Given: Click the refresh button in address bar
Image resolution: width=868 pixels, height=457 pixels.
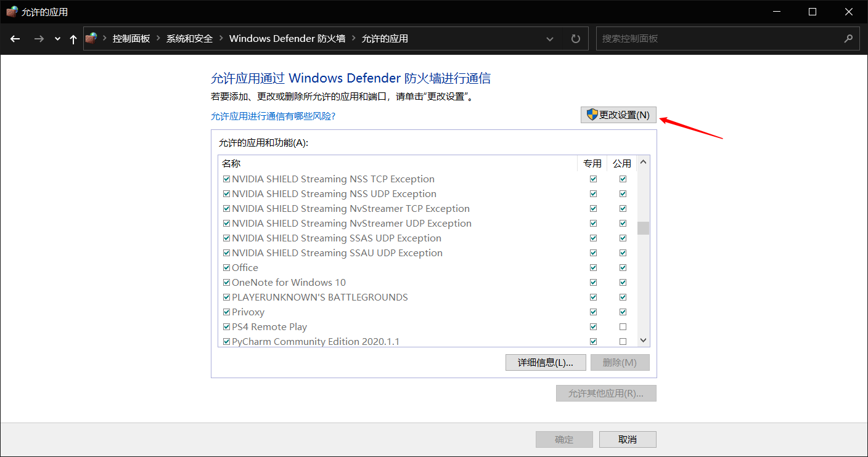Looking at the screenshot, I should point(576,39).
